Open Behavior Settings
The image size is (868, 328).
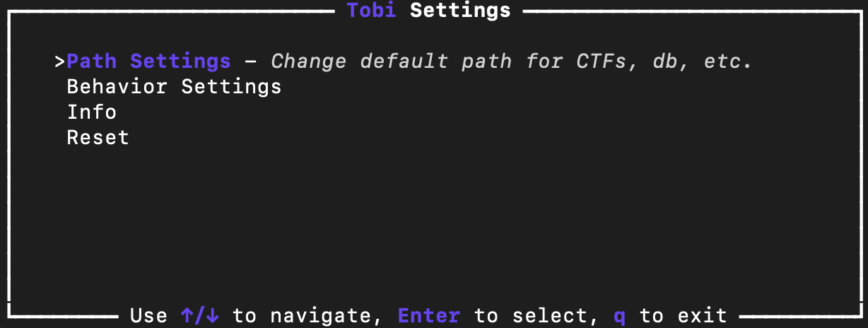pyautogui.click(x=174, y=87)
